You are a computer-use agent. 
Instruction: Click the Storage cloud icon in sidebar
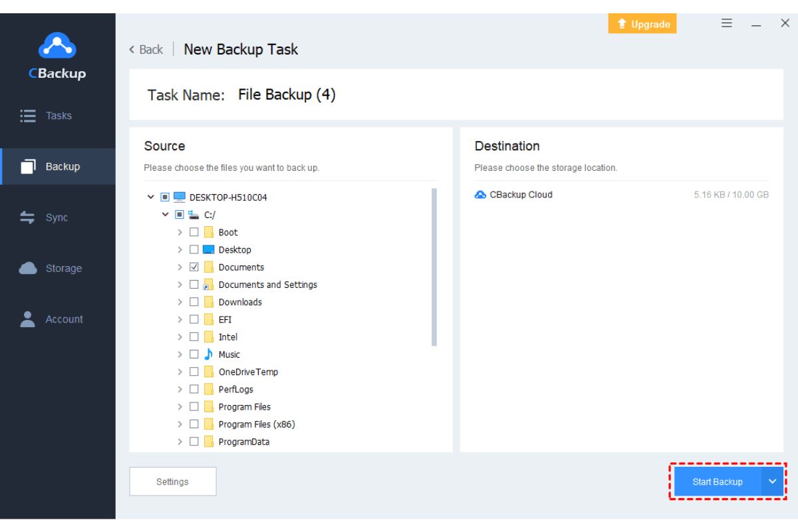click(28, 268)
